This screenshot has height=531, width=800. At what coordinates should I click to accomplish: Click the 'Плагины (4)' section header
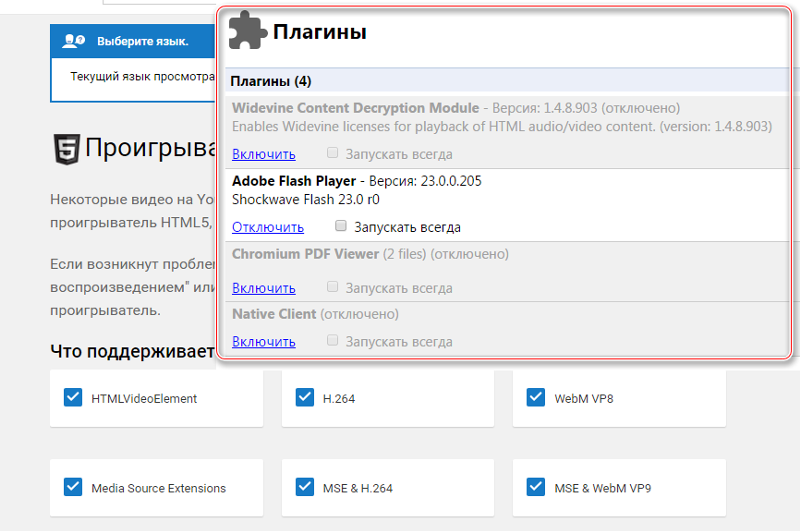click(508, 81)
